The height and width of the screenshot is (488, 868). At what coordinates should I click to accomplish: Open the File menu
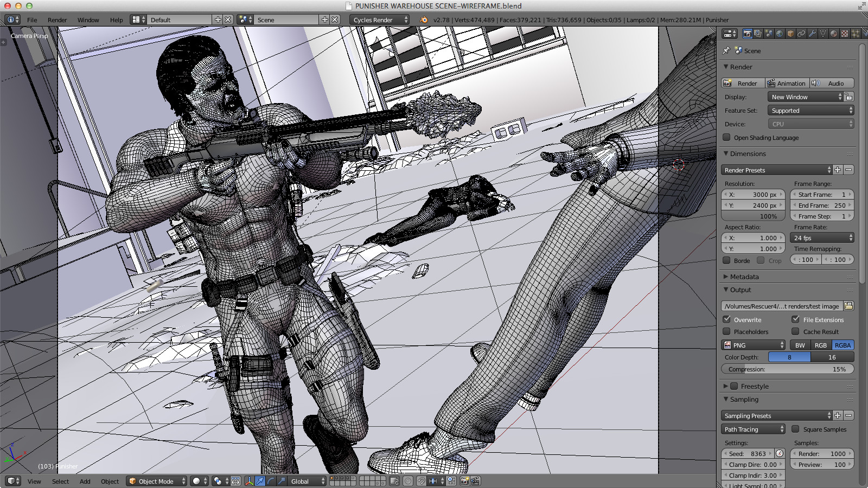[x=32, y=20]
